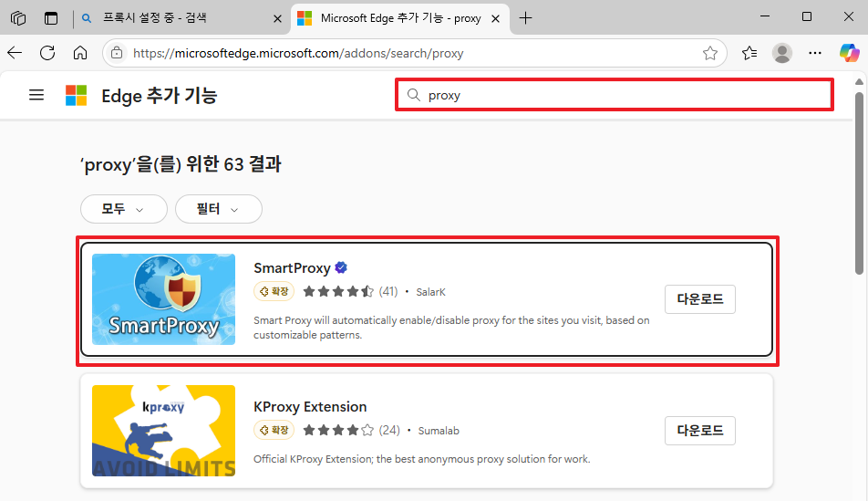View site info via the lock icon

coord(117,53)
